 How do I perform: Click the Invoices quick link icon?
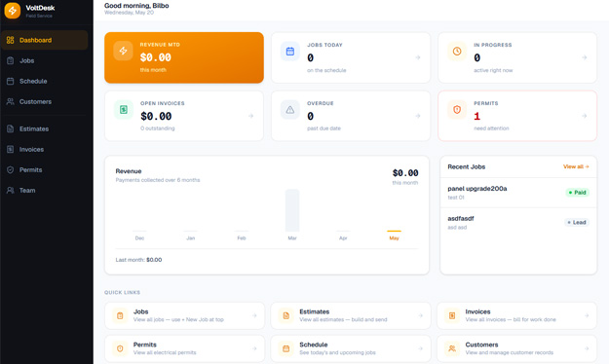click(x=452, y=316)
